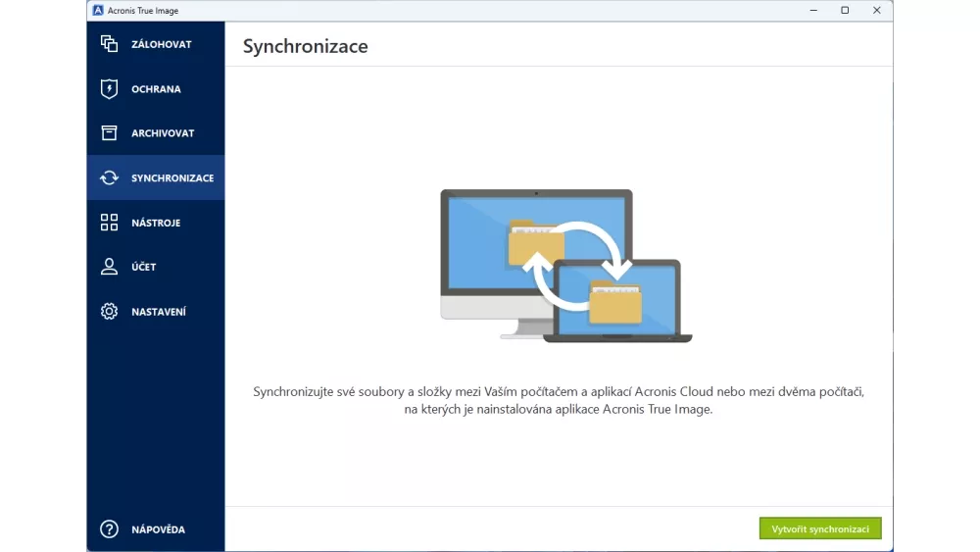This screenshot has width=980, height=552.
Task: Click the Ochrana shield icon
Action: (x=109, y=89)
